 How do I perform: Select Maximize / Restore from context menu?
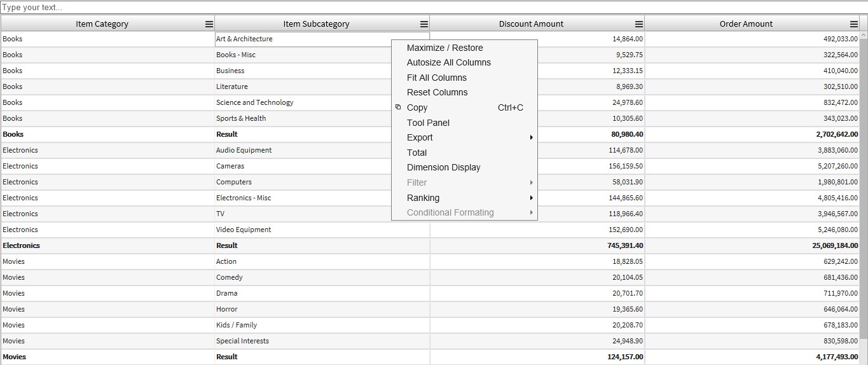444,48
